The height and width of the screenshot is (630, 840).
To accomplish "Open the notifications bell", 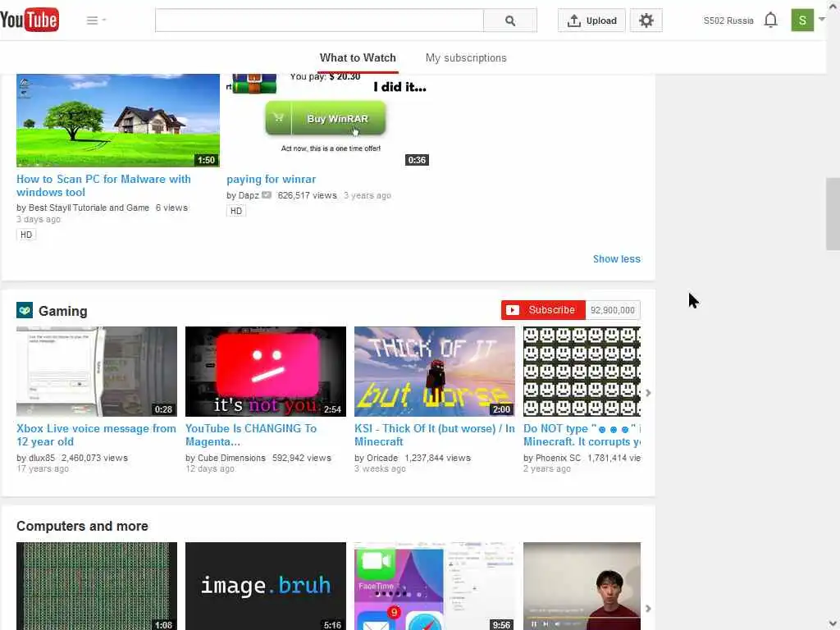I will 770,21.
